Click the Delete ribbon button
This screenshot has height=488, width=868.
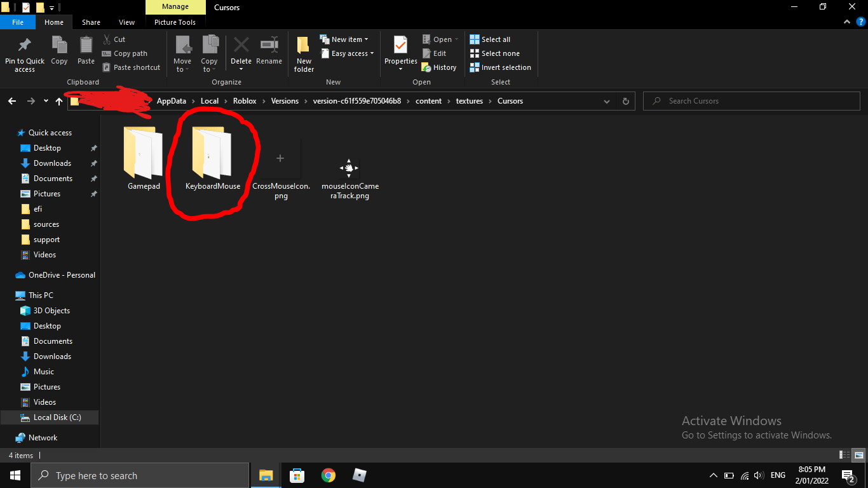tap(241, 55)
